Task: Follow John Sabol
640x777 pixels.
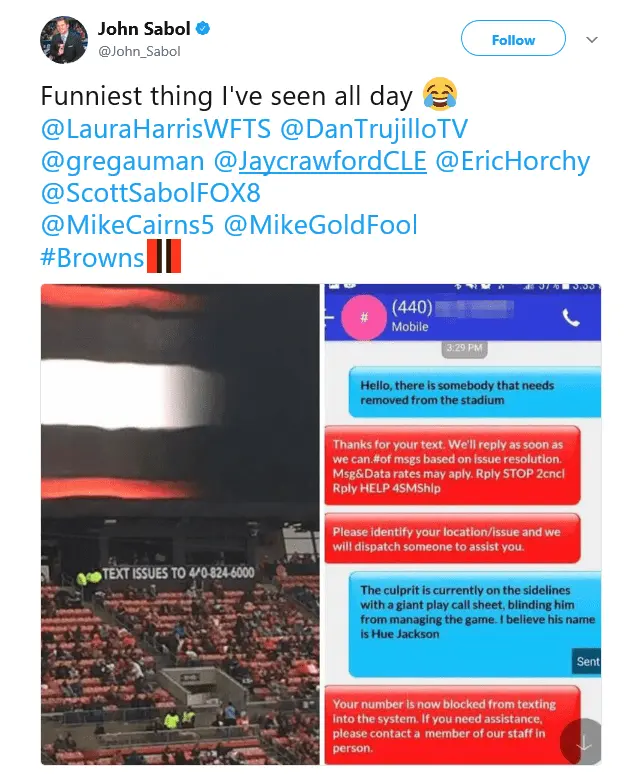Action: pyautogui.click(x=513, y=40)
